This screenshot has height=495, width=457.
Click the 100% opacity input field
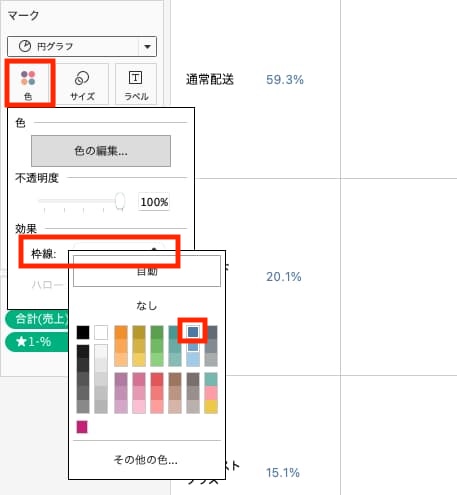(154, 202)
